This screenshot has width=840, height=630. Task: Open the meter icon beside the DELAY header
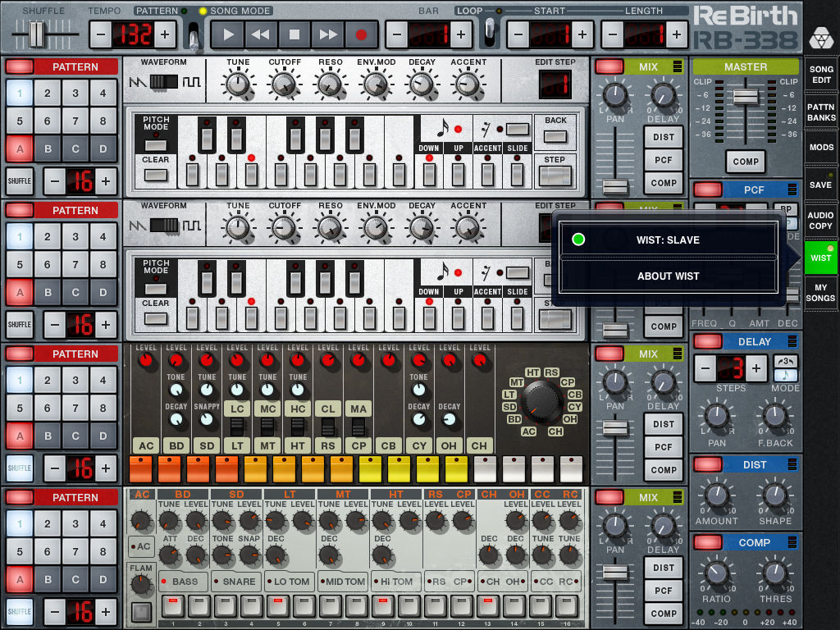792,341
